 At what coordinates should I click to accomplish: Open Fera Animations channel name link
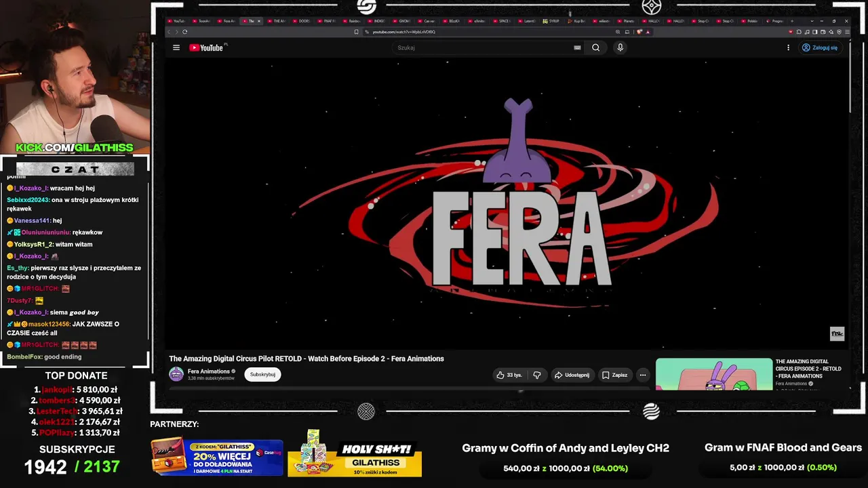tap(209, 371)
